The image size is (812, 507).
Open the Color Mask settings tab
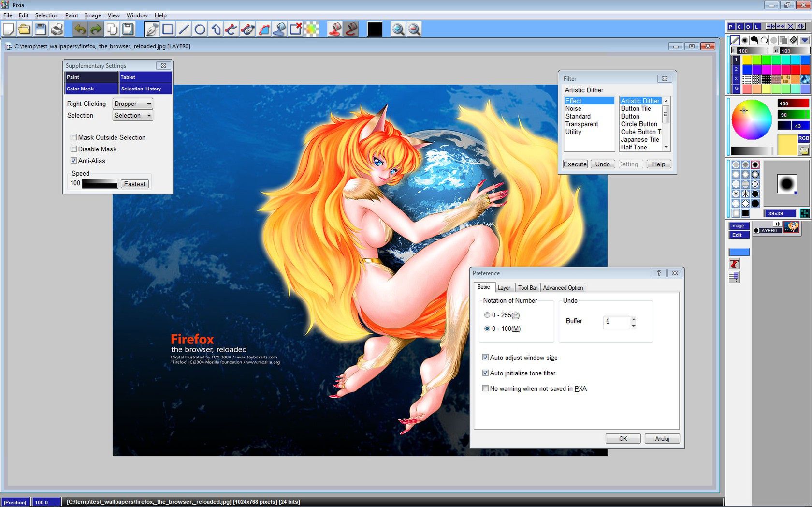click(91, 89)
